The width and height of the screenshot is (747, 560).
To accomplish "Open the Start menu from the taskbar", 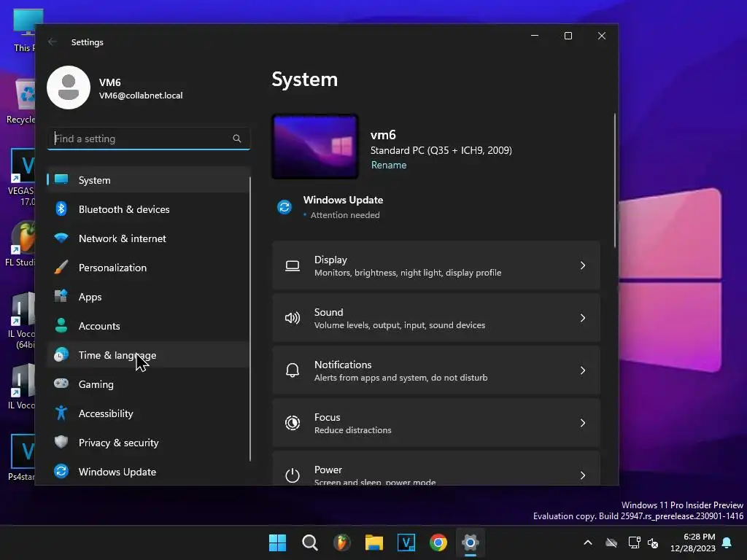I will coord(278,542).
